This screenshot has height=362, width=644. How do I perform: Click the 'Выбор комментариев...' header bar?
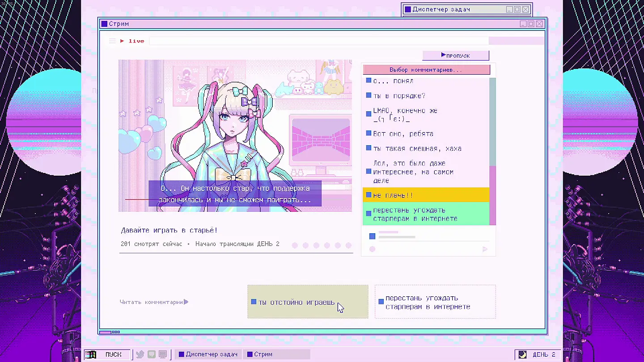pos(426,70)
